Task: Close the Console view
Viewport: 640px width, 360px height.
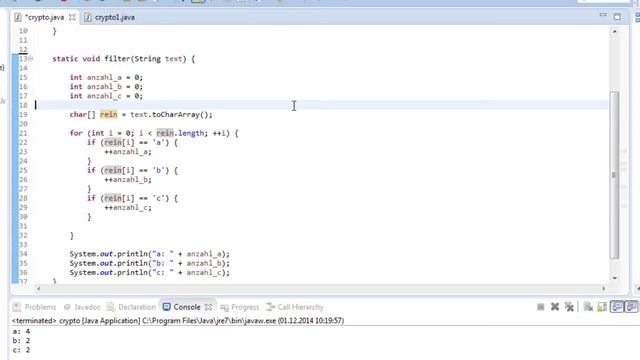Action: [x=209, y=307]
